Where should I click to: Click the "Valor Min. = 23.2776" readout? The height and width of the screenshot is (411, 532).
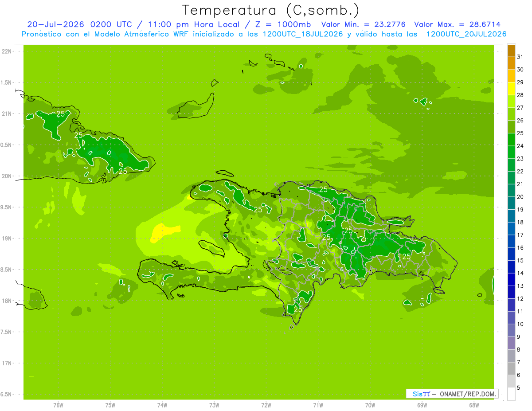tap(363, 24)
